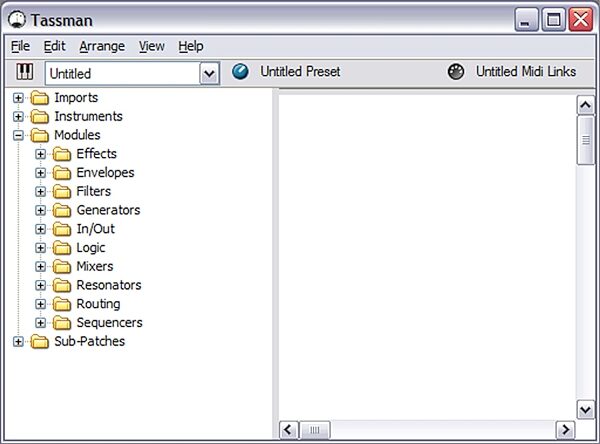
Task: Click the Filters folder icon
Action: pos(62,192)
